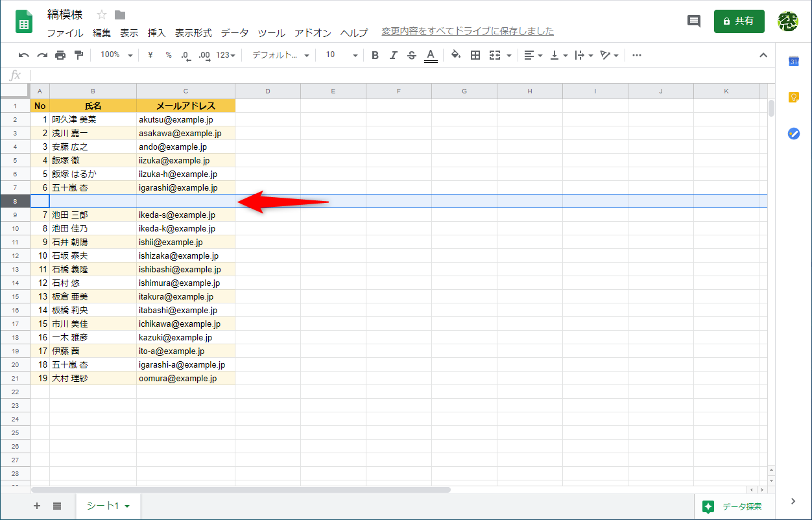The image size is (812, 520).
Task: Open the 表示形式 menu
Action: coord(193,32)
